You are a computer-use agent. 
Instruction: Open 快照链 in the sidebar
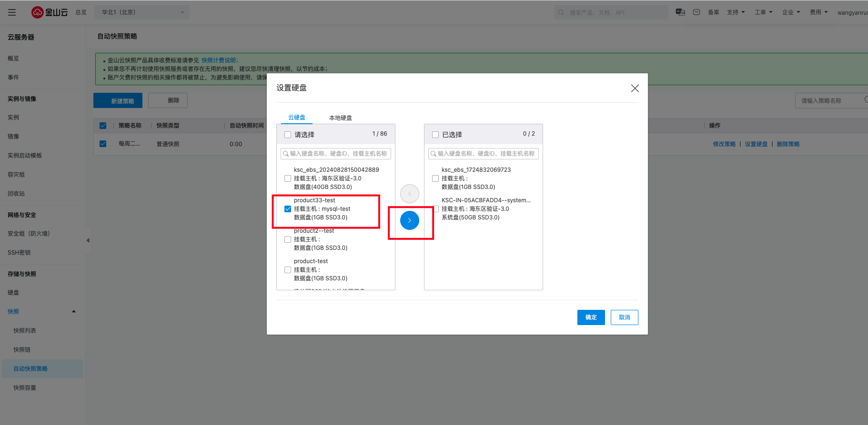[x=22, y=350]
